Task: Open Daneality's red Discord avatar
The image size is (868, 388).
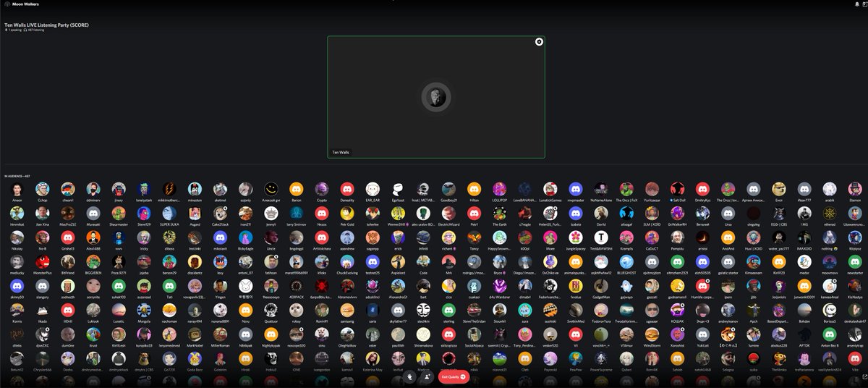Action: [x=346, y=189]
